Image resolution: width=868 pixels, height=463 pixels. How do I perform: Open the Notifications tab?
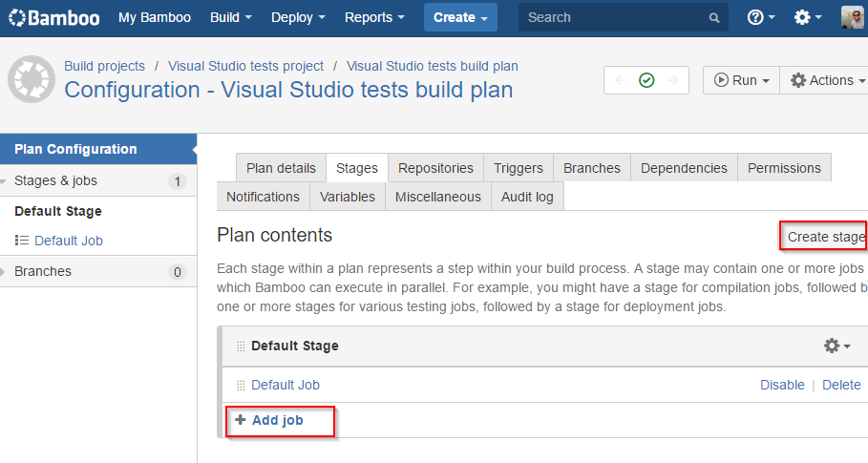[x=263, y=197]
